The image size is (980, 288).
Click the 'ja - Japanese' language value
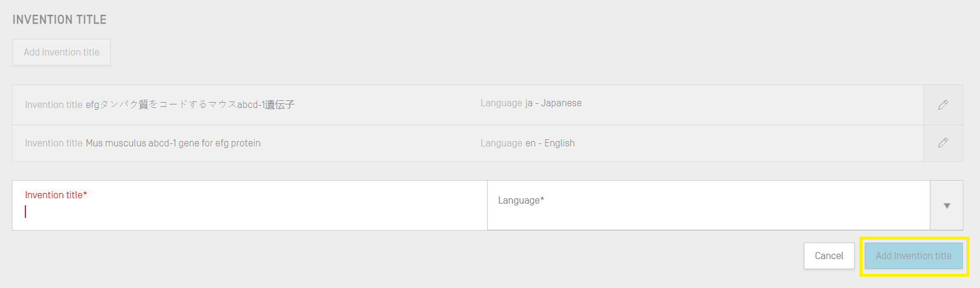click(x=553, y=103)
